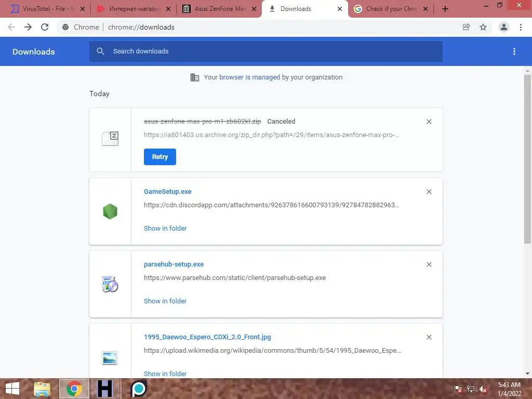The width and height of the screenshot is (532, 399).
Task: Remove GameSetup.exe from the list
Action: (429, 192)
